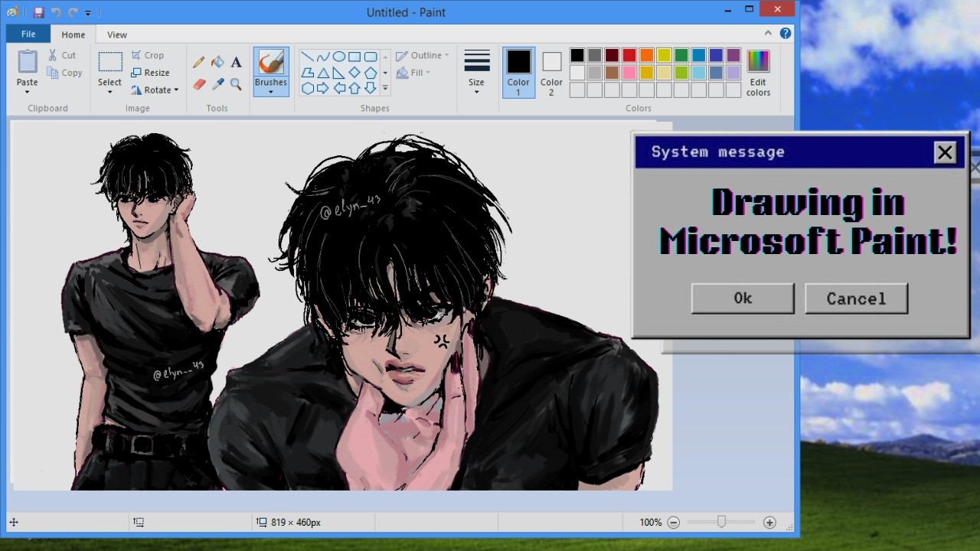Open the Select dropdown arrow
The image size is (980, 551).
click(x=109, y=93)
